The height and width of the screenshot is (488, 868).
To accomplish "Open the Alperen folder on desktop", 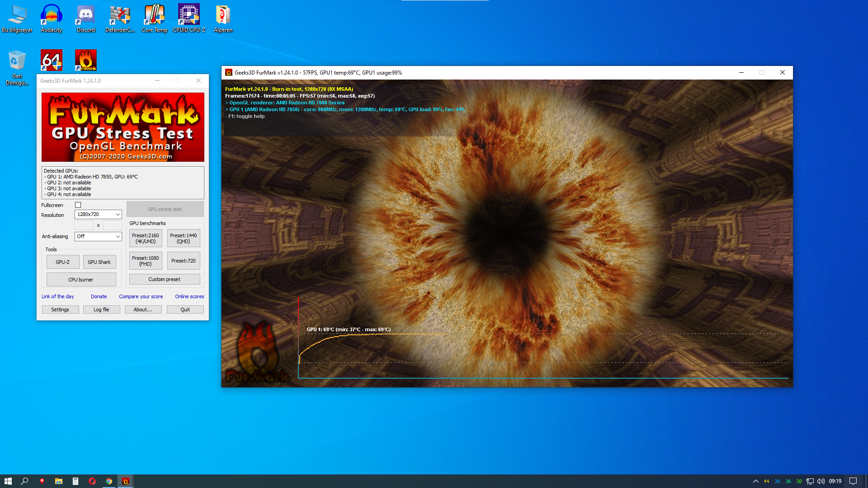I will [223, 19].
